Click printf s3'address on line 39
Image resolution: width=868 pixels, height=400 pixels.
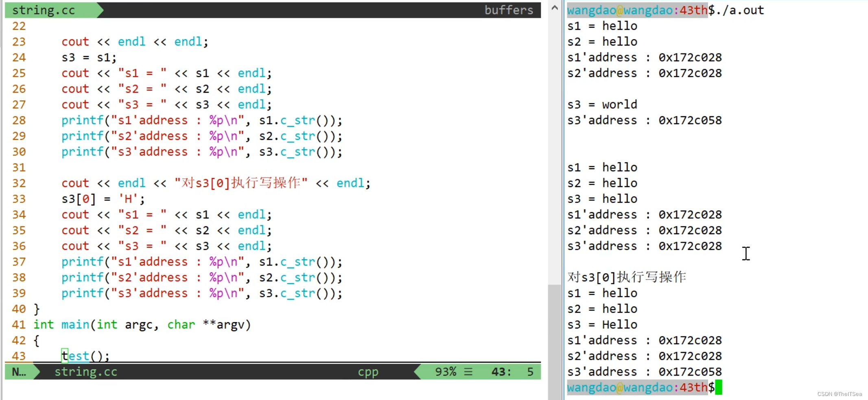[x=202, y=293]
